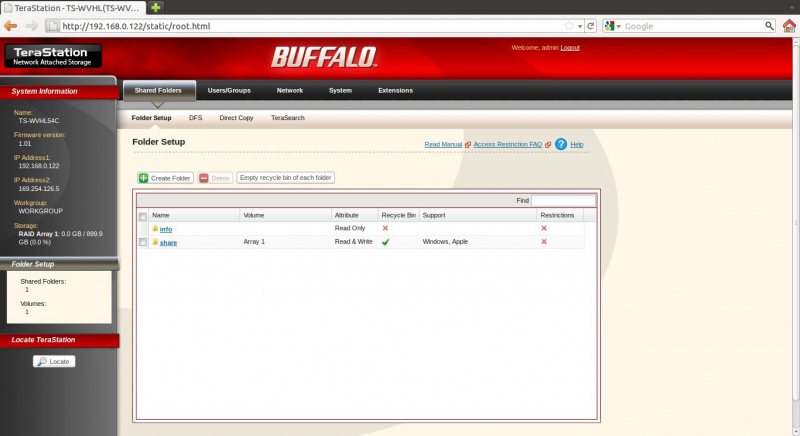Click the folder icon beside share

pos(155,242)
